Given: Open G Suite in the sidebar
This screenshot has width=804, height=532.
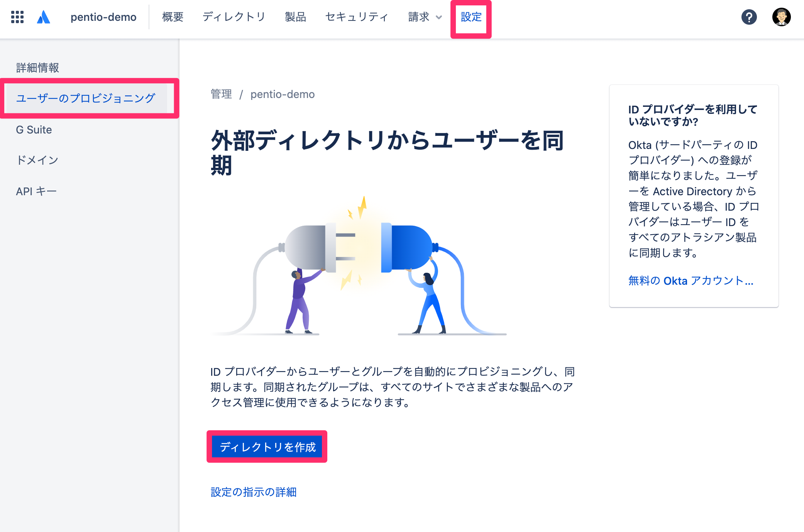Looking at the screenshot, I should [x=34, y=130].
